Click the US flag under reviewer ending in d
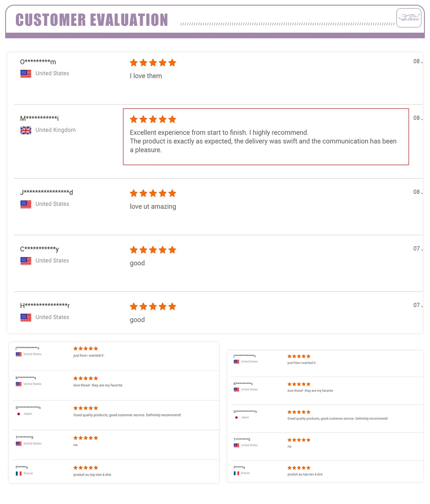This screenshot has width=430, height=504. pyautogui.click(x=26, y=204)
